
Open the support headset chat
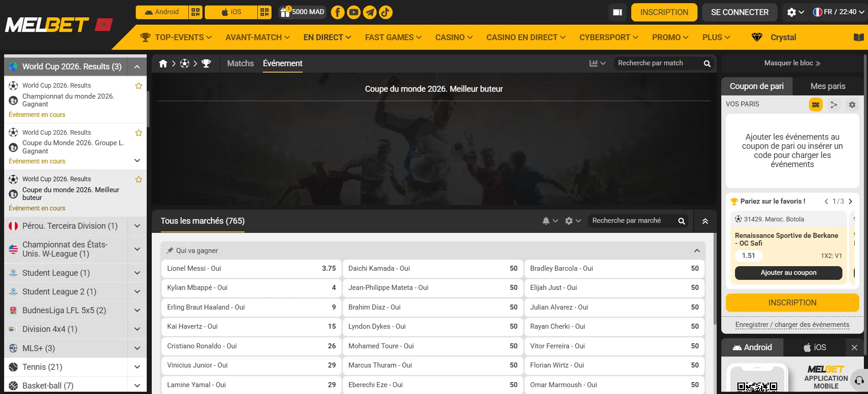pos(859,380)
